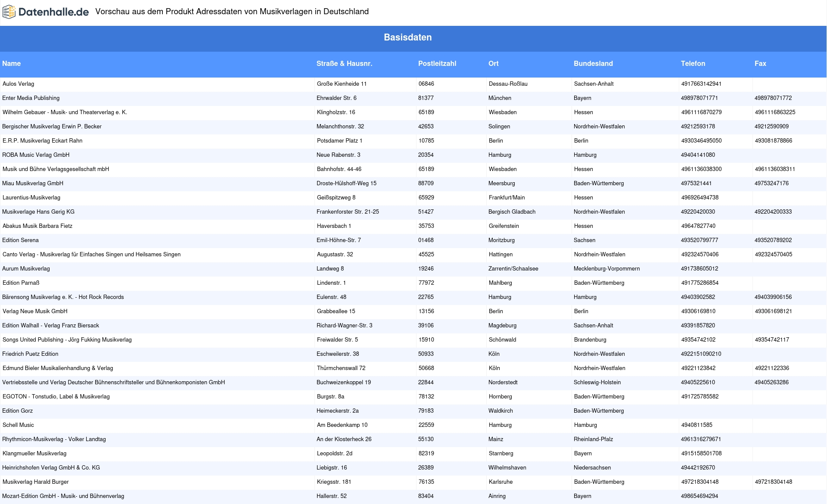Select Musikverlag Harald Burger

click(x=35, y=482)
